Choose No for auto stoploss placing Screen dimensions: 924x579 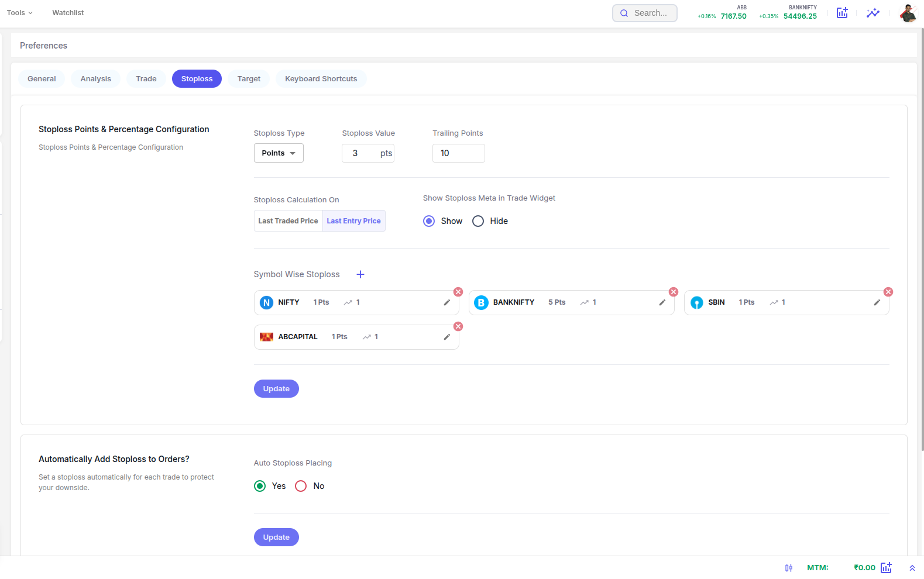click(301, 486)
